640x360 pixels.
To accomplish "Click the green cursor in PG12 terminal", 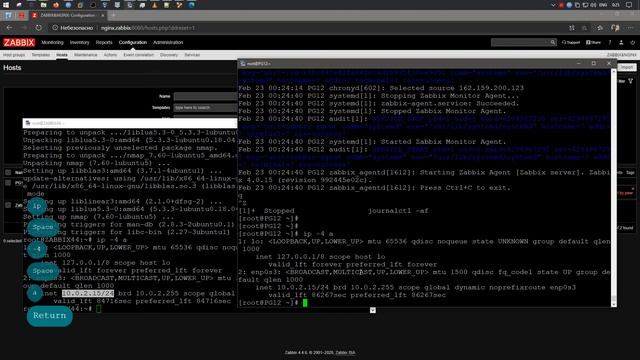I will (x=305, y=302).
